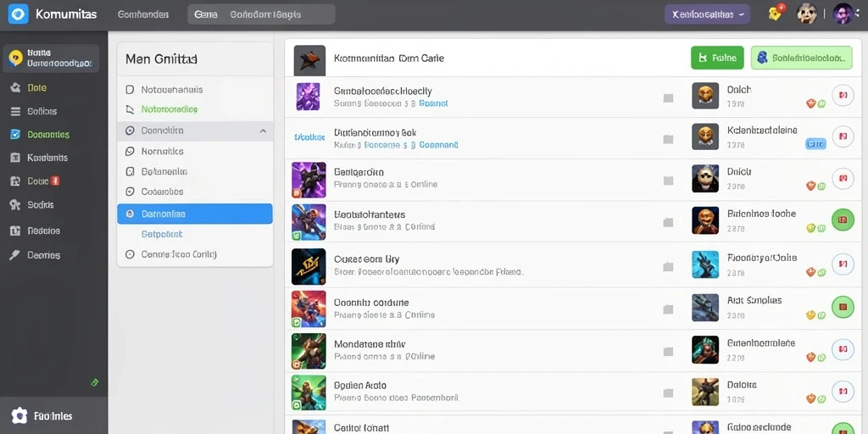Select the Genoolooeoeclnloecity title text
This screenshot has width=868, height=434.
coord(383,91)
